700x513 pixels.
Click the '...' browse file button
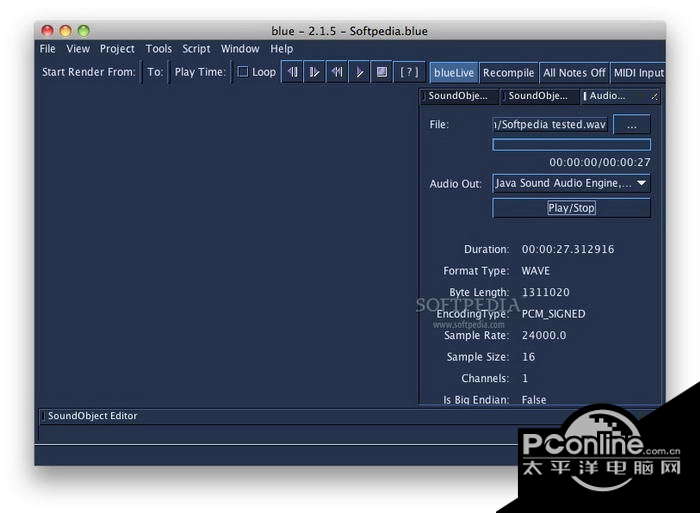click(x=632, y=125)
